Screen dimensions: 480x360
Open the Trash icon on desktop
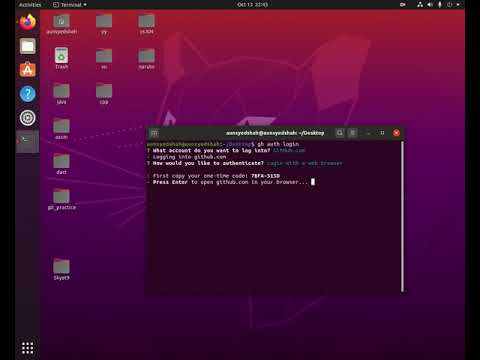coord(62,58)
